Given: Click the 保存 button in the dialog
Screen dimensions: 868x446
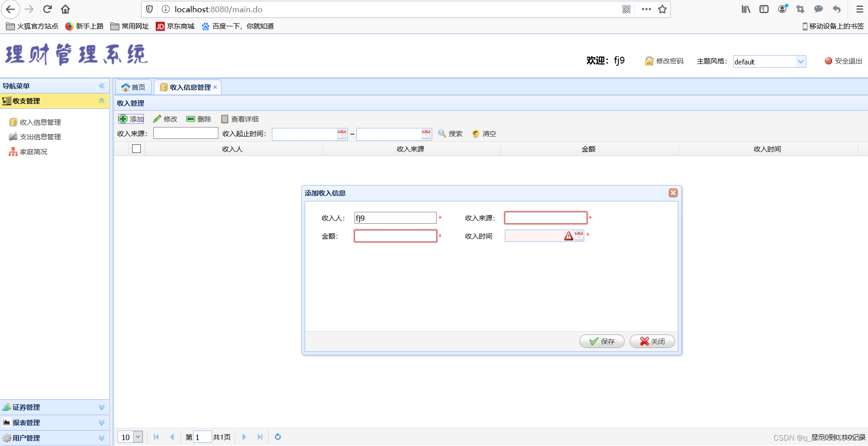Looking at the screenshot, I should 602,341.
